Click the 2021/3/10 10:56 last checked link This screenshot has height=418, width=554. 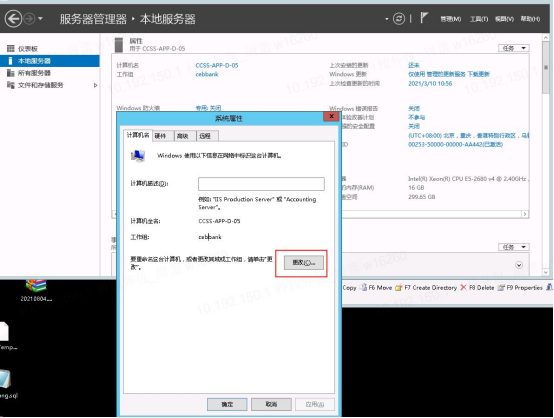coord(430,83)
